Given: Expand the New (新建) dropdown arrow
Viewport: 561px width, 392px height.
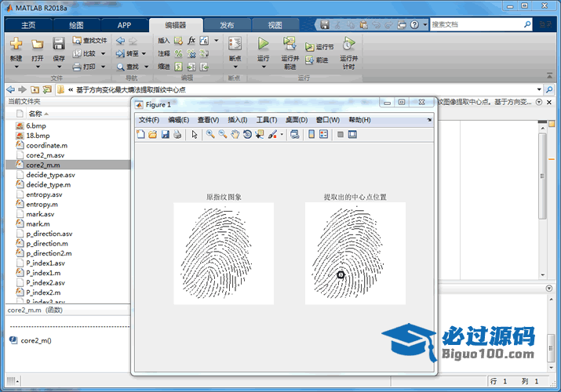Looking at the screenshot, I should click(x=16, y=67).
